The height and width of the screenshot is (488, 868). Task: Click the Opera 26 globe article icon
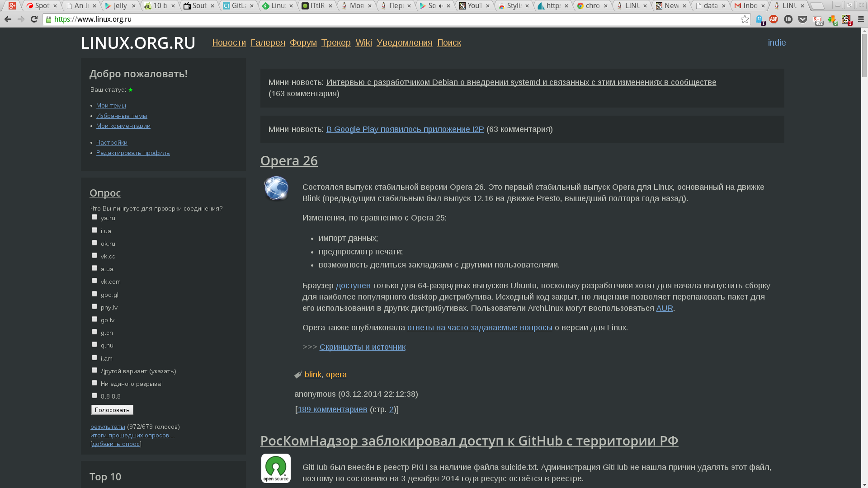(x=276, y=188)
